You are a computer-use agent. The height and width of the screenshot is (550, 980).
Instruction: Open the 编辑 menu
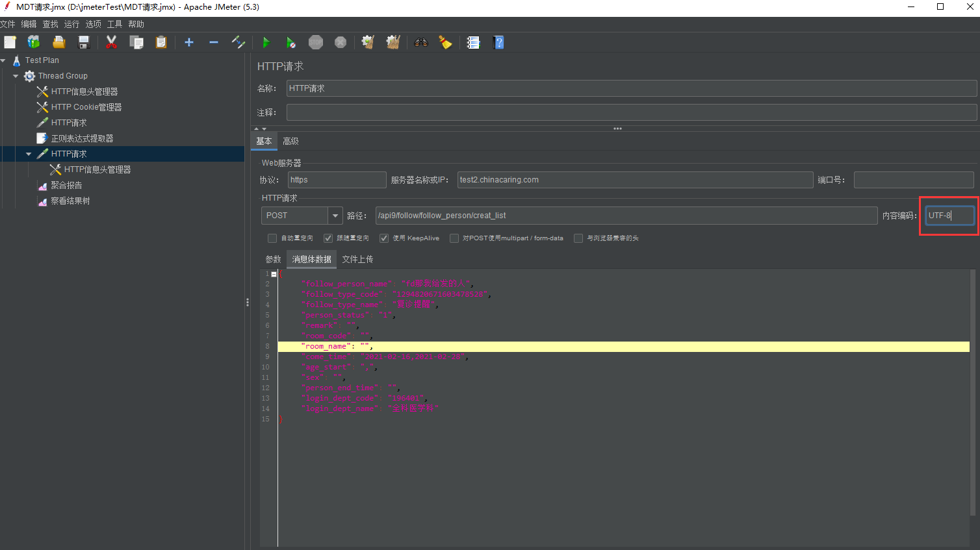[x=29, y=24]
